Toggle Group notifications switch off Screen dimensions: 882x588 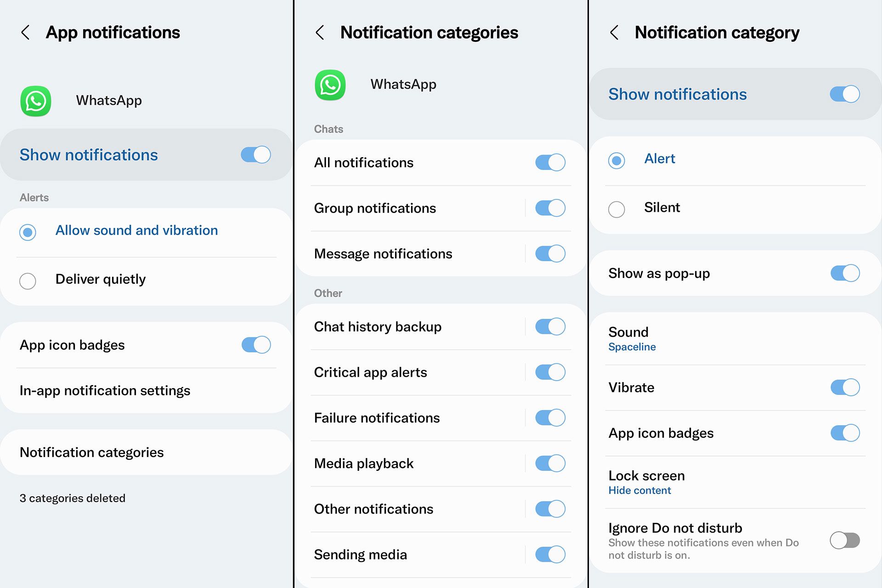550,208
